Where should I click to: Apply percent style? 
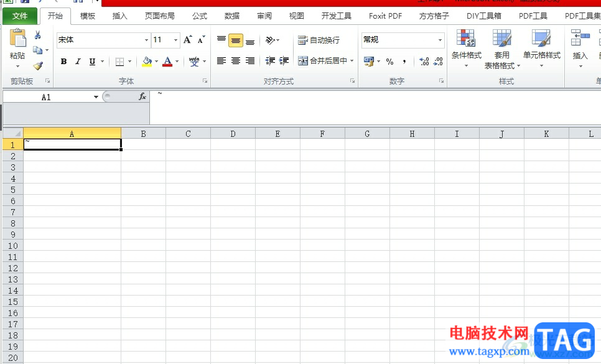390,62
